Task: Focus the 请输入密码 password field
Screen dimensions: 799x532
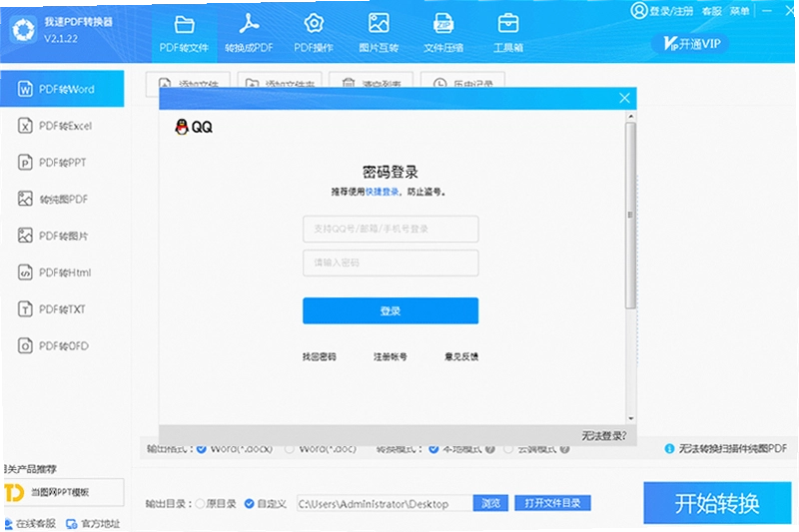Action: [391, 263]
